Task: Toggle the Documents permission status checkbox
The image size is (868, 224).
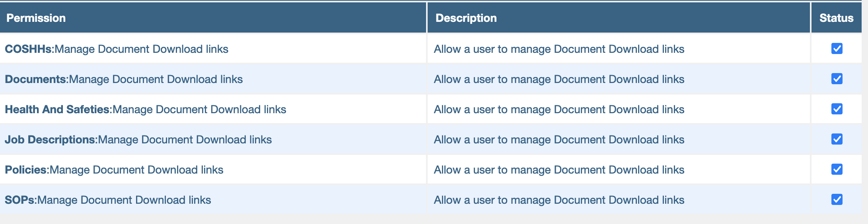Action: (837, 79)
